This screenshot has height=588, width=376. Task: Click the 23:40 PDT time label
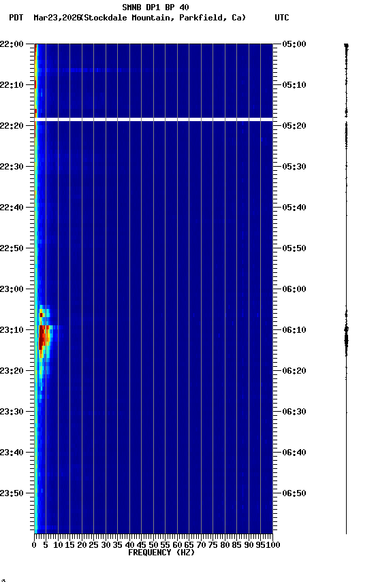pos(12,453)
